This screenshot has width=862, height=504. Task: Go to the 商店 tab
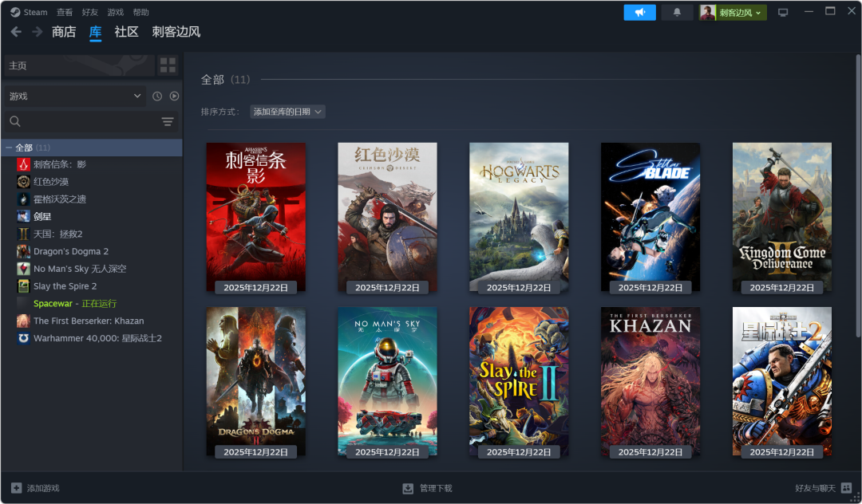coord(64,32)
